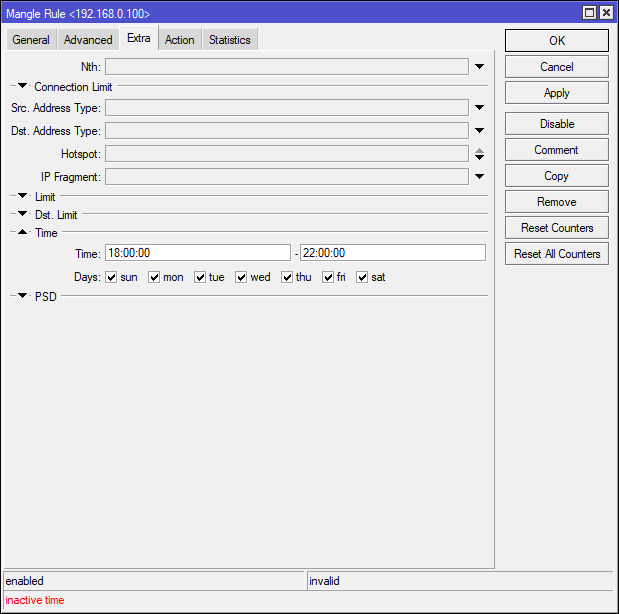The image size is (619, 614).
Task: Expand the Dst. Limit section
Action: 23,215
